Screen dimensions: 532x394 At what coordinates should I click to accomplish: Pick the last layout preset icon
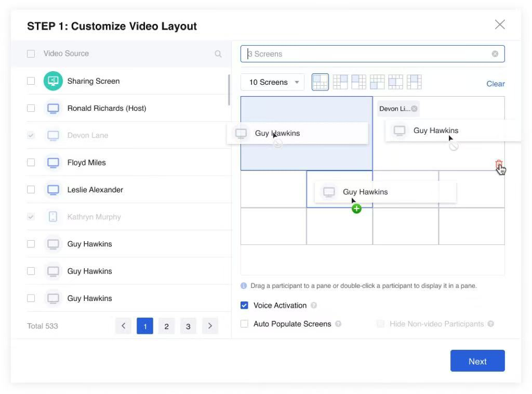pos(414,82)
